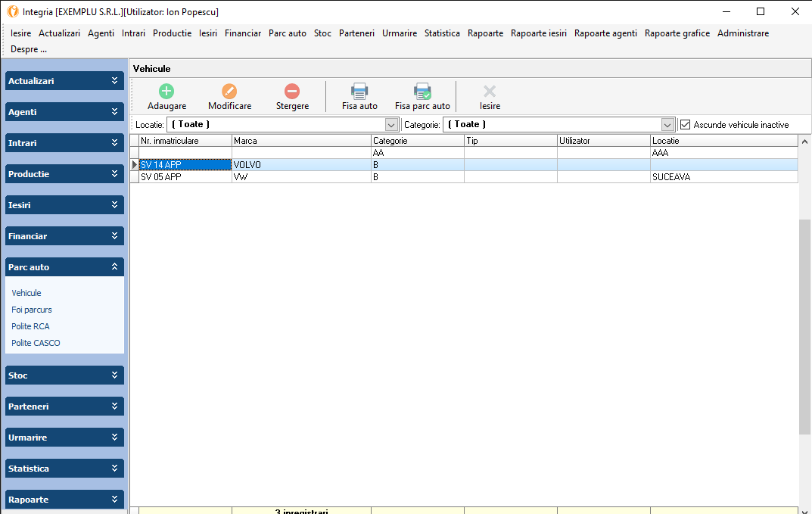Click the vertical scrollbar thumb

click(804, 326)
